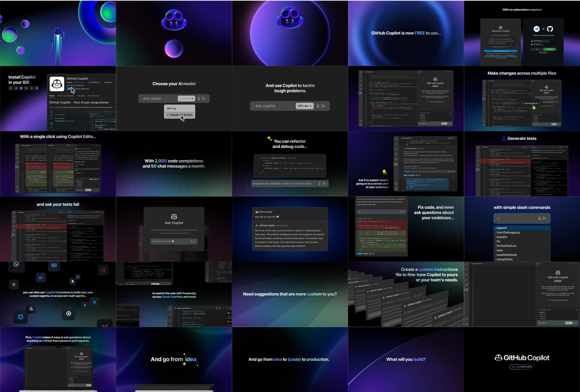Click the paperclip attach icon beside GPT-4o selector

[318, 106]
